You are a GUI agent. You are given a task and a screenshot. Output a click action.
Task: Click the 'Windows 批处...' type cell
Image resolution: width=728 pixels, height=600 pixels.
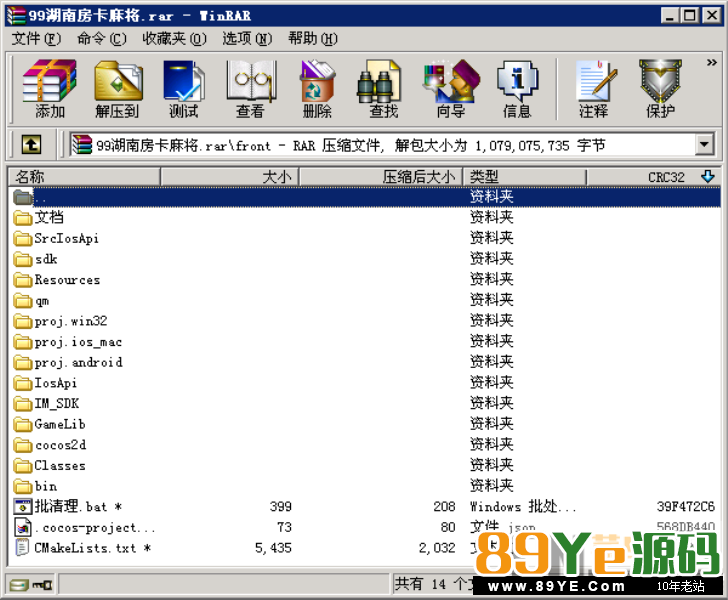pos(523,506)
